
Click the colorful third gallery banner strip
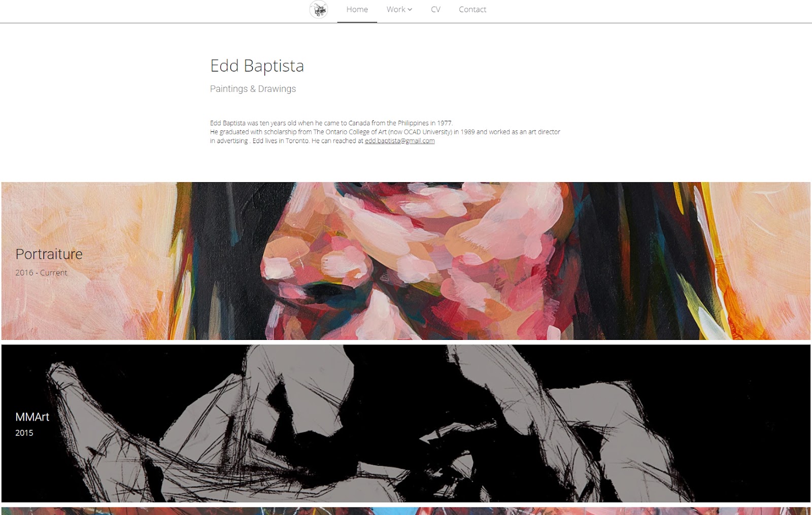pos(406,511)
